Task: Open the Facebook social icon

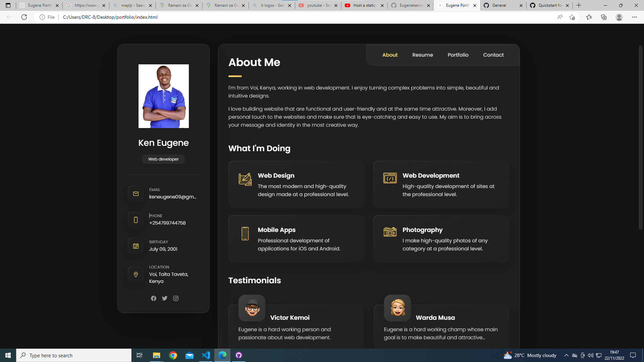Action: coord(154,298)
